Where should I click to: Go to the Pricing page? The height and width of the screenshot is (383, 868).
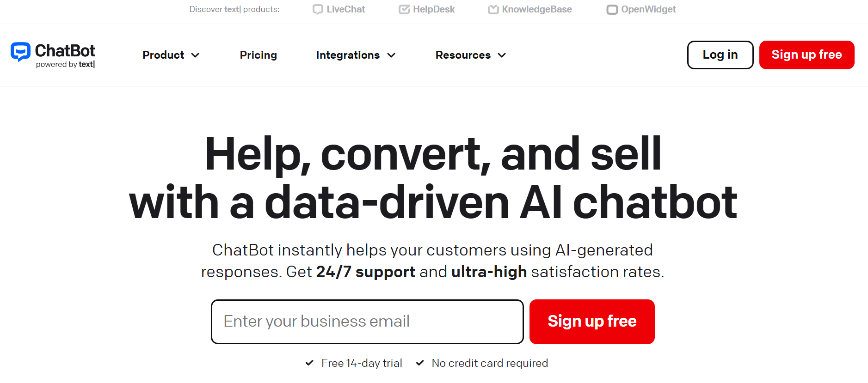point(258,55)
